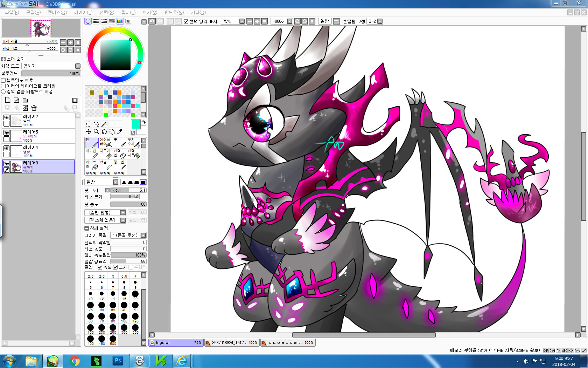Choose the 마커펜 marker tool
The image size is (588, 368).
point(92,154)
